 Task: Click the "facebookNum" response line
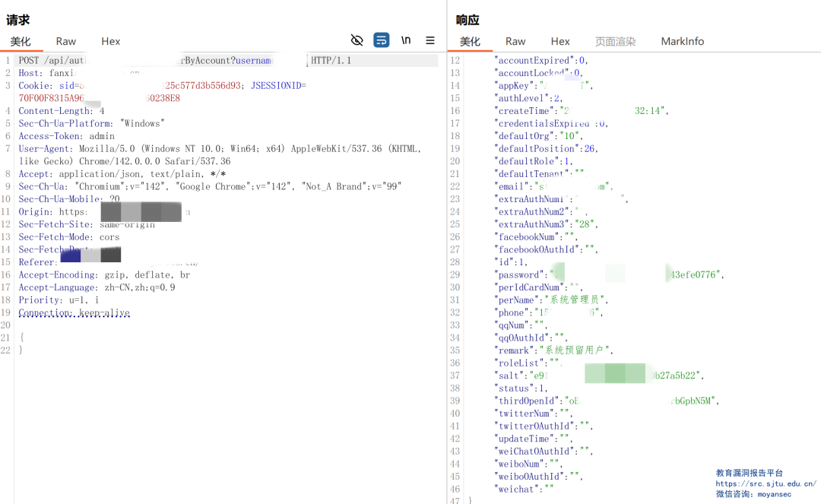tap(536, 237)
